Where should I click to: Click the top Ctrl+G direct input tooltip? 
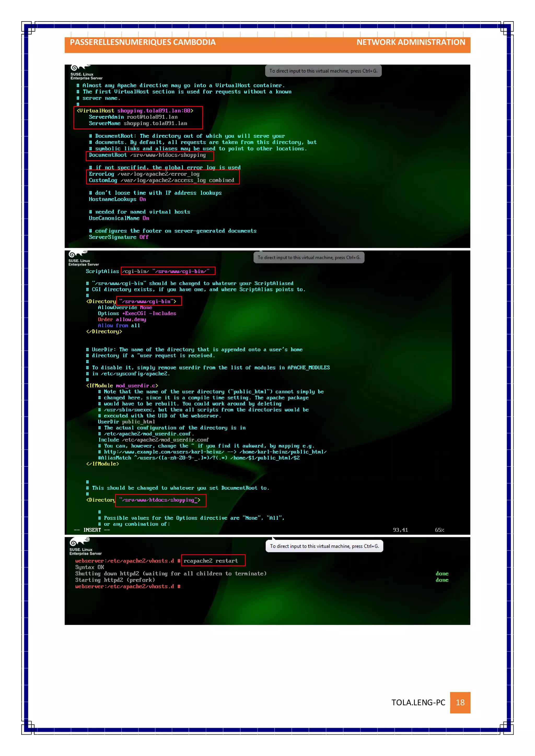(323, 71)
